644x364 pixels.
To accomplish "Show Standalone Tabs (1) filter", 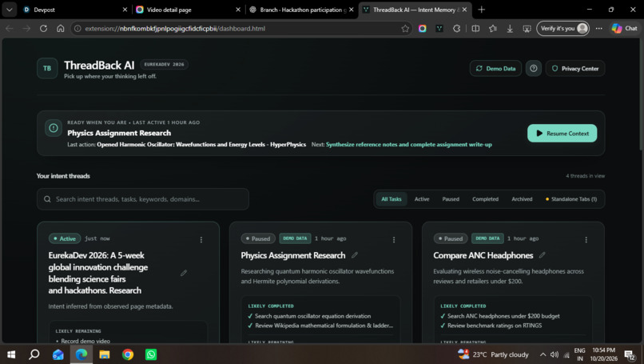I will click(x=571, y=199).
